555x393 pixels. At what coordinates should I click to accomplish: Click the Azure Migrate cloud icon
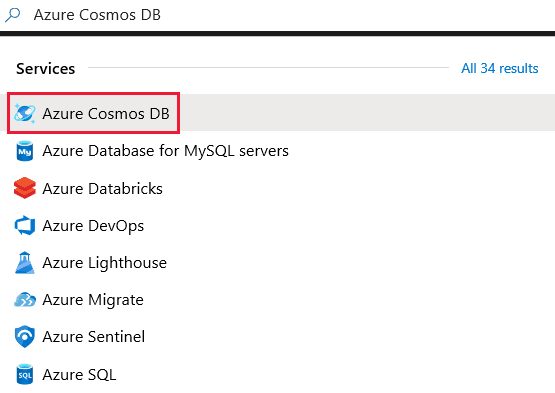[x=25, y=300]
